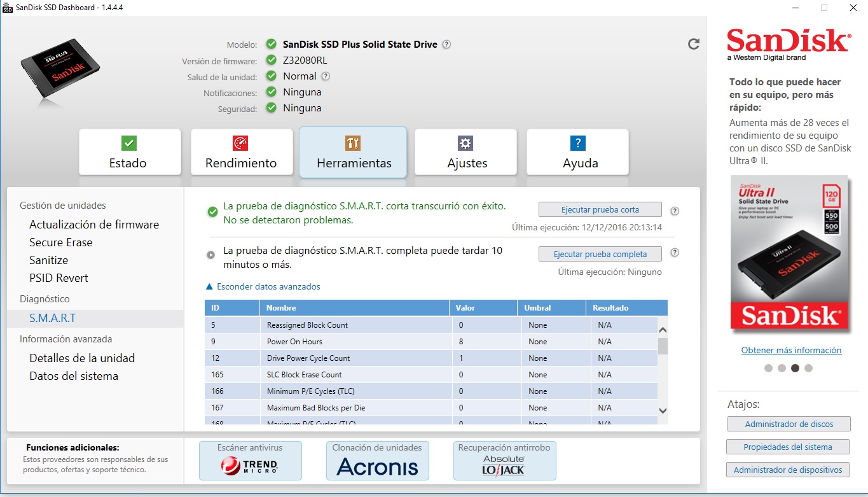This screenshot has width=868, height=497.
Task: Select Secure Erase in the sidebar
Action: [x=61, y=242]
